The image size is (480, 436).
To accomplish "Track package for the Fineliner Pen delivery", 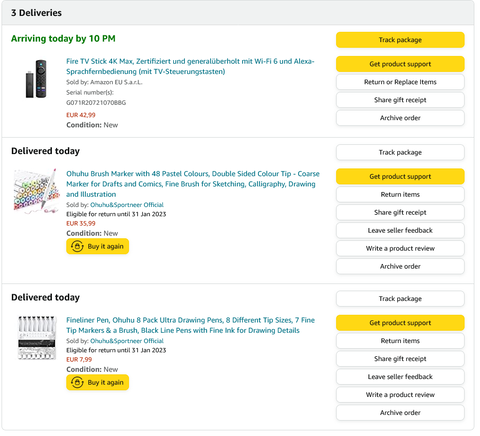I will click(400, 299).
